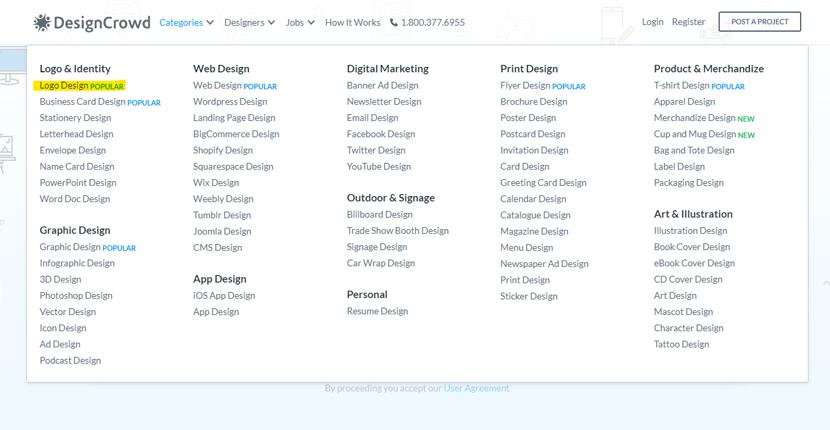Open the User Agreement link
The image size is (830, 430).
(x=476, y=388)
